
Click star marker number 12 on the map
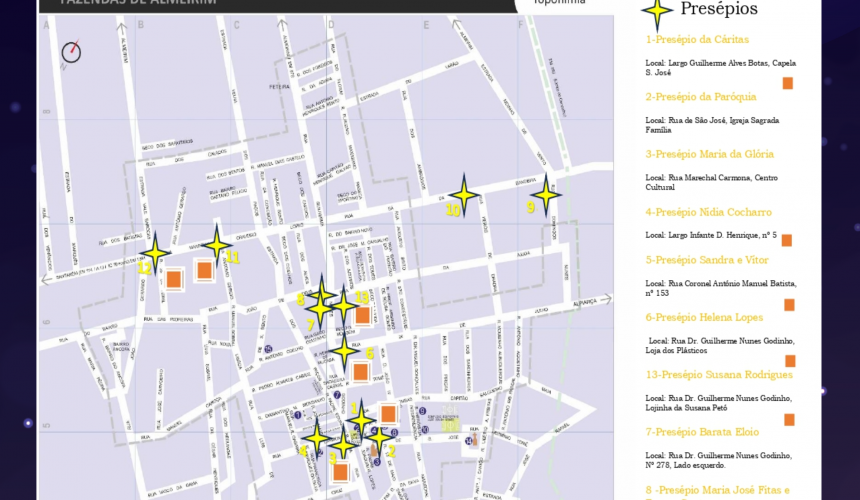[x=154, y=254]
